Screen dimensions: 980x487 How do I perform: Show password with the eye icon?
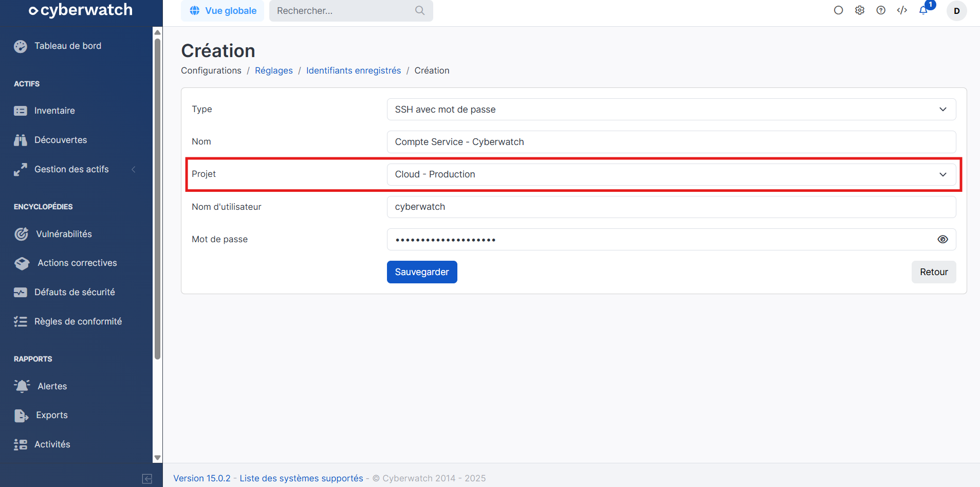pyautogui.click(x=942, y=239)
